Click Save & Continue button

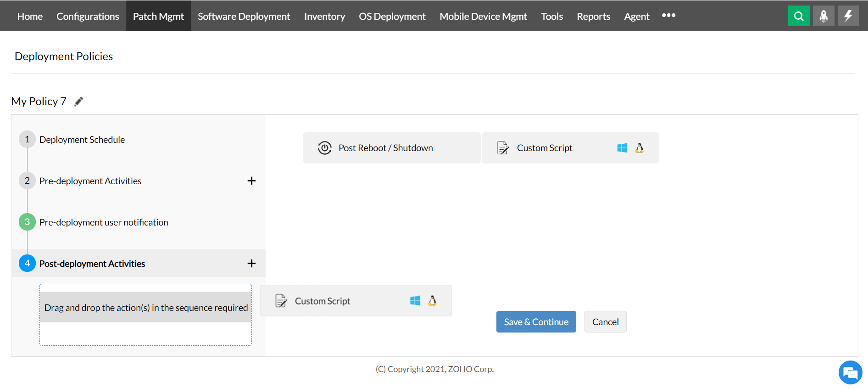pos(536,322)
